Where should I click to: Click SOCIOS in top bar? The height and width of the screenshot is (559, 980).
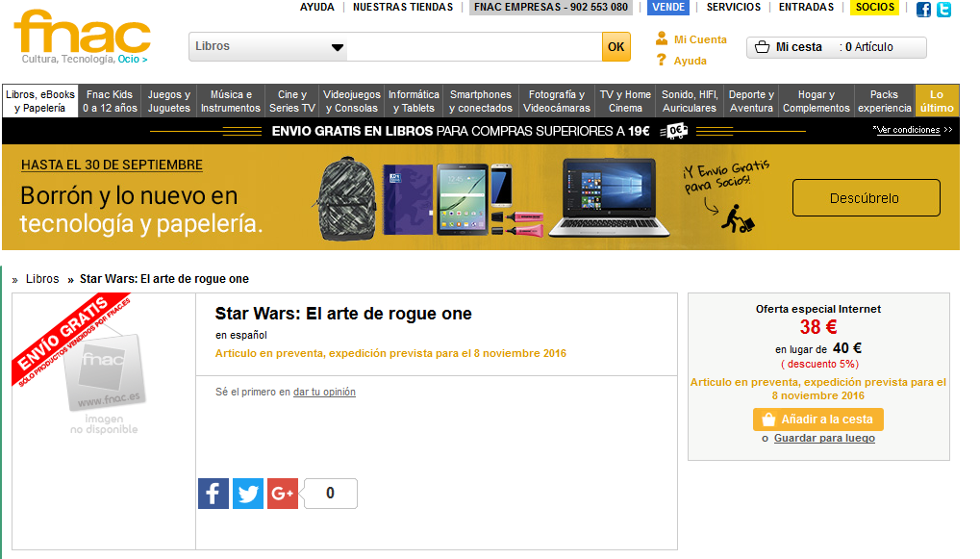875,7
